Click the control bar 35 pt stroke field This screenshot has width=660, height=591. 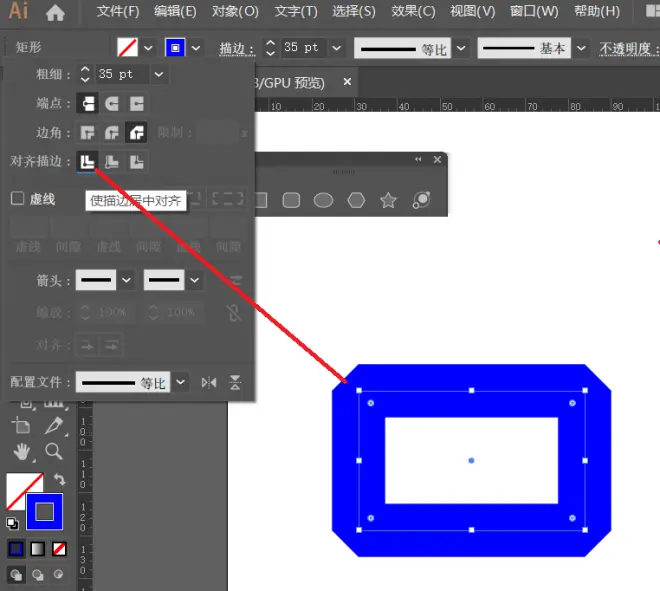(x=303, y=48)
